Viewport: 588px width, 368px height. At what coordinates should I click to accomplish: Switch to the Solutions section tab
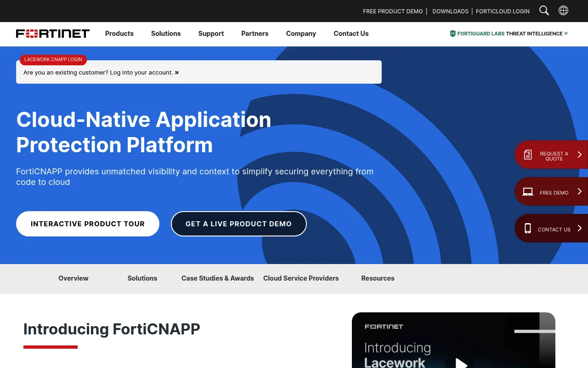coord(142,278)
